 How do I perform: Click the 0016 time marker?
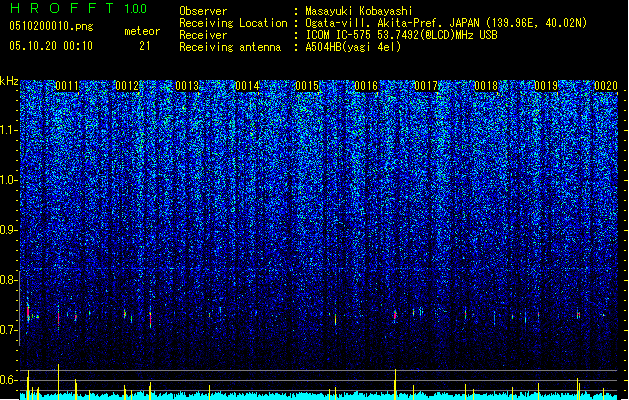(366, 86)
